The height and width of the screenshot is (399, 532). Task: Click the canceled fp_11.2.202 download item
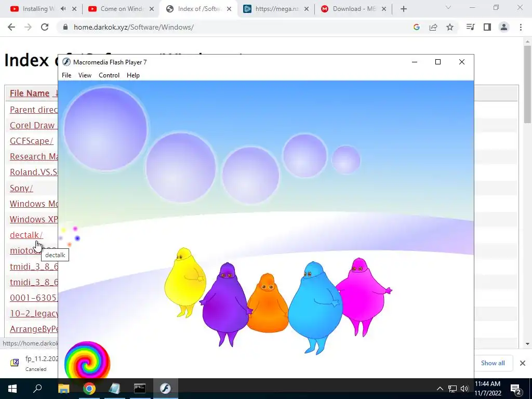tap(34, 363)
